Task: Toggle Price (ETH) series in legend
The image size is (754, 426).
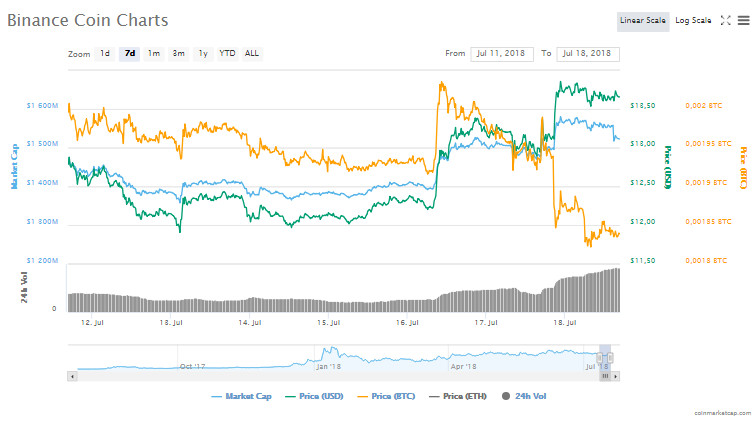Action: (x=458, y=396)
